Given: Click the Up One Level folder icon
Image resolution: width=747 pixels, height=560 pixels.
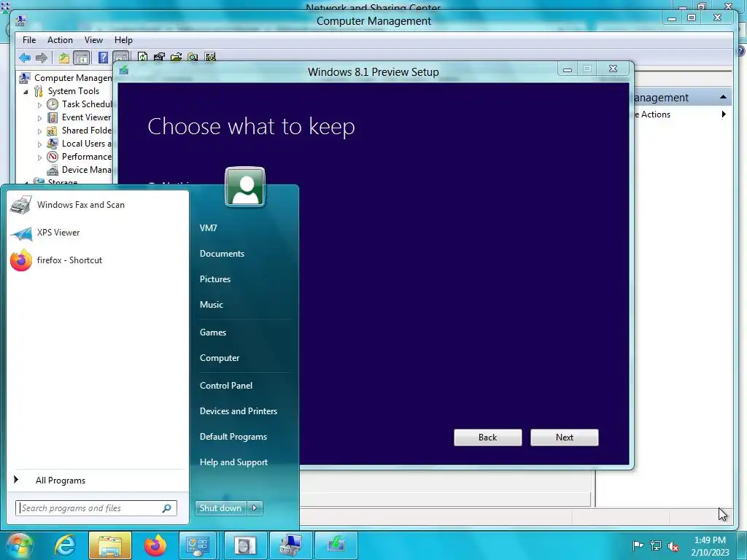Looking at the screenshot, I should click(x=64, y=58).
